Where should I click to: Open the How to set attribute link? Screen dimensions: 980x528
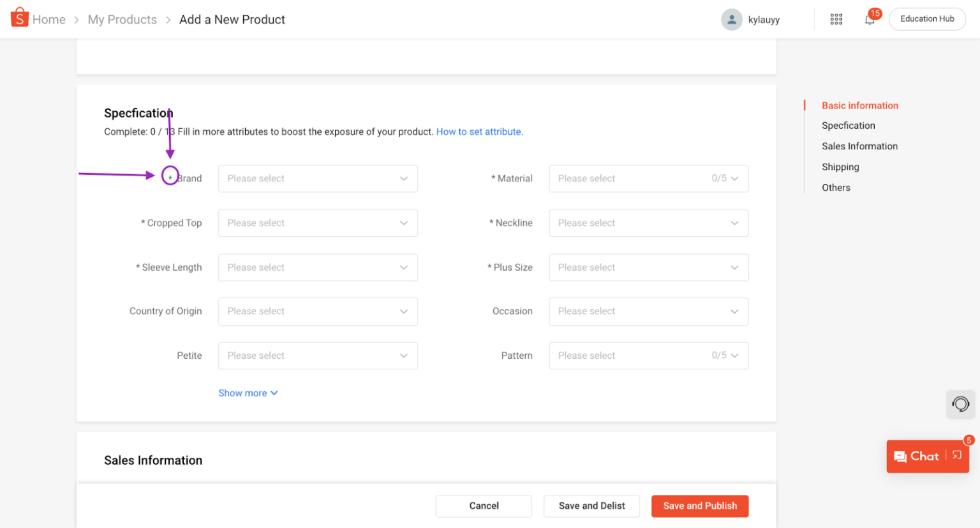(479, 132)
